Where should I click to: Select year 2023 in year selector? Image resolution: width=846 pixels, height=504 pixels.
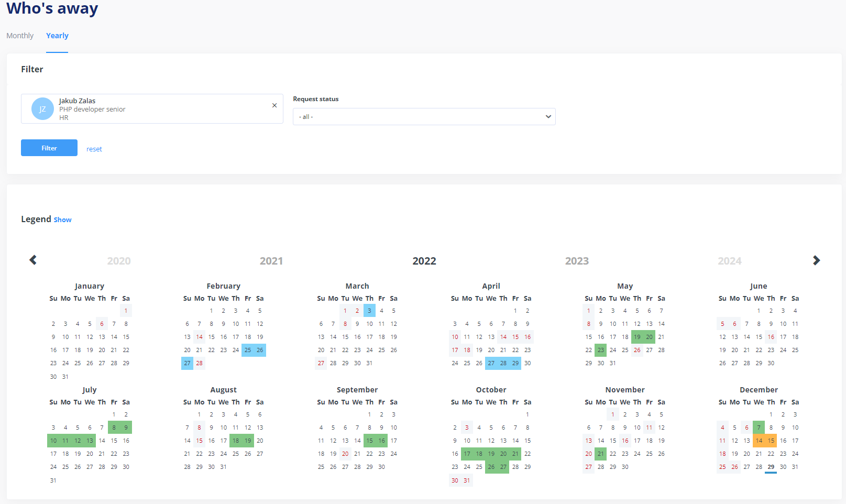pyautogui.click(x=577, y=261)
